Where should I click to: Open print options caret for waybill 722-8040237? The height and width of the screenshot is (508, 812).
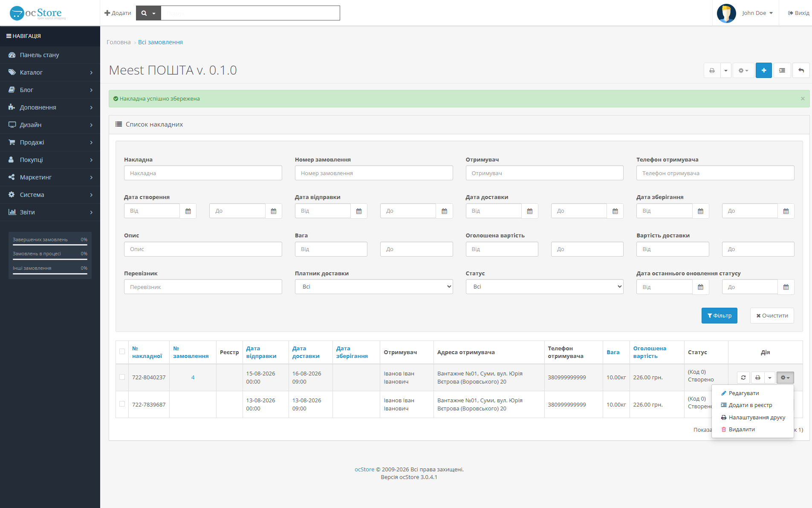coord(770,378)
